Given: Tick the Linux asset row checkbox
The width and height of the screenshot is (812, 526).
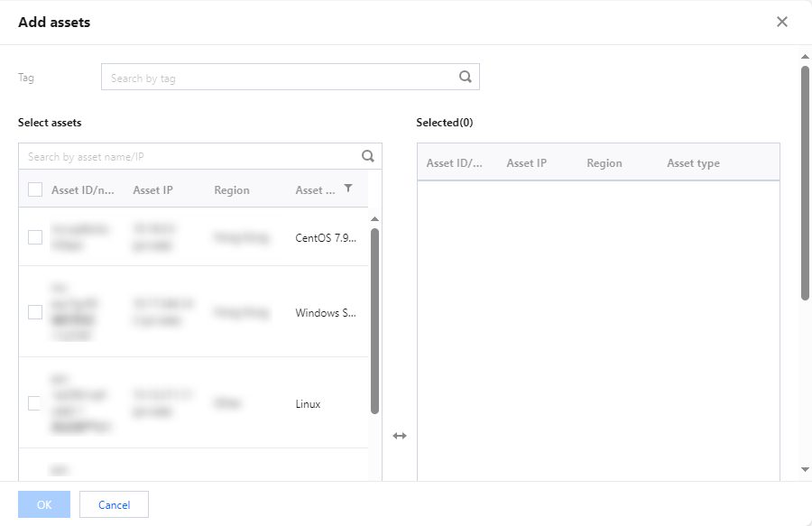Looking at the screenshot, I should pyautogui.click(x=35, y=403).
